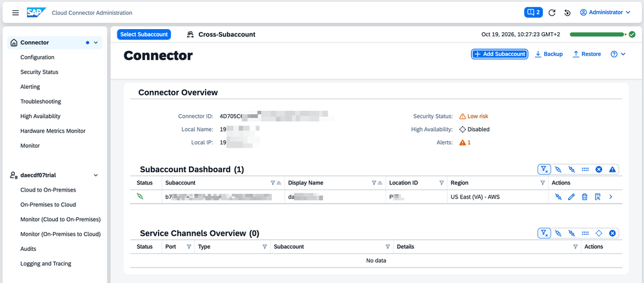Screen dimensions: 644x283
Task: Click the Restore button
Action: 587,54
